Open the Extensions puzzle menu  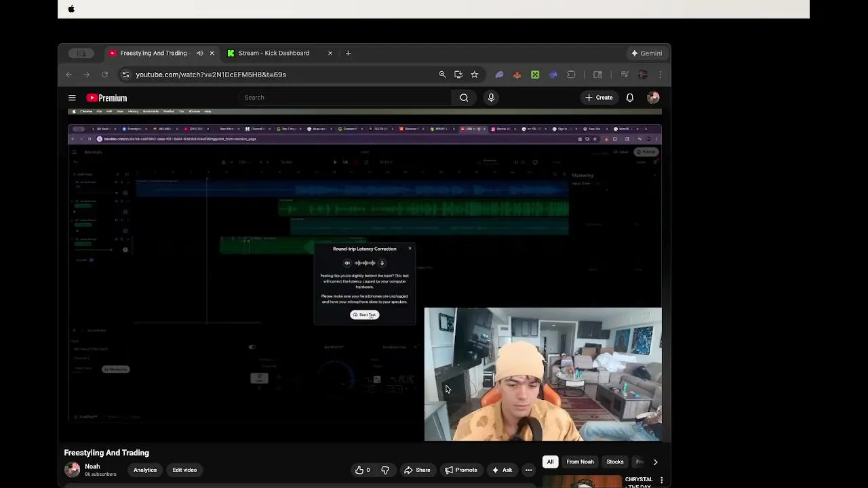coord(571,75)
